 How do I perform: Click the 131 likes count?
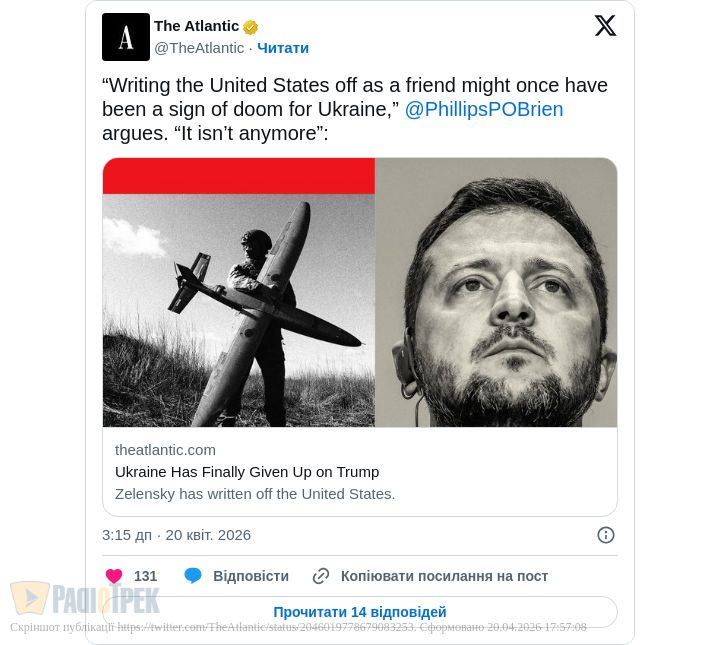pos(146,576)
